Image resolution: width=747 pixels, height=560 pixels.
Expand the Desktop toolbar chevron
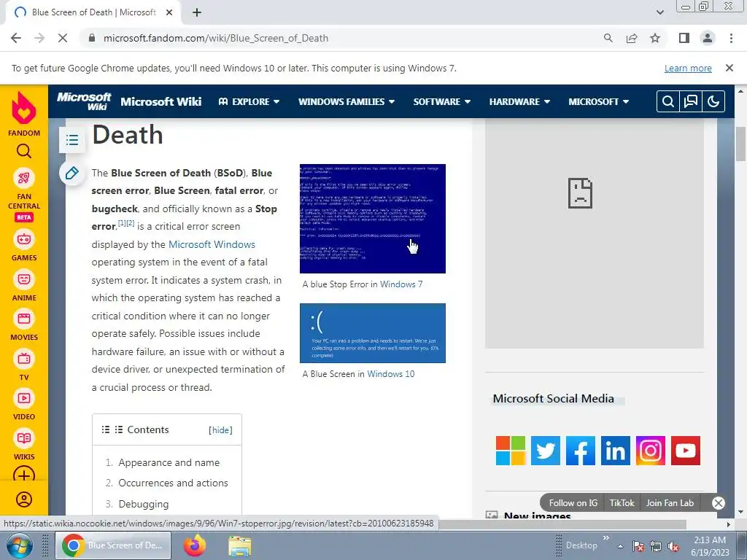click(x=606, y=538)
